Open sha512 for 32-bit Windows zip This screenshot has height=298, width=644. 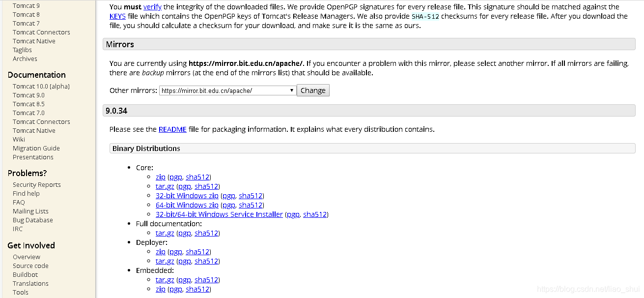click(251, 196)
